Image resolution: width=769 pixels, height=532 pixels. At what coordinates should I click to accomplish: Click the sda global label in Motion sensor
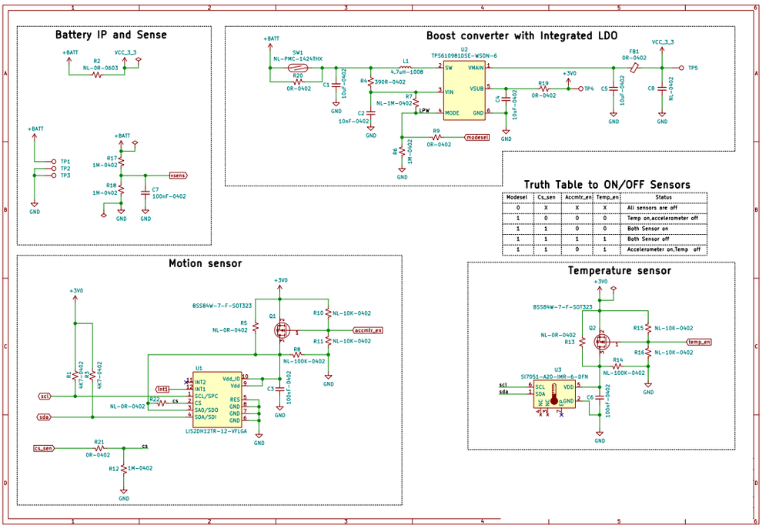point(45,417)
